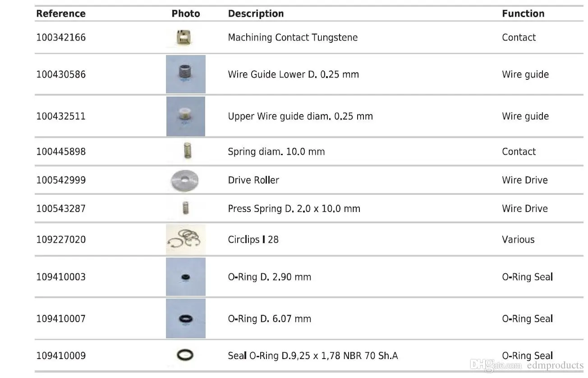The image size is (588, 378).
Task: Click the Description column header
Action: click(x=256, y=14)
